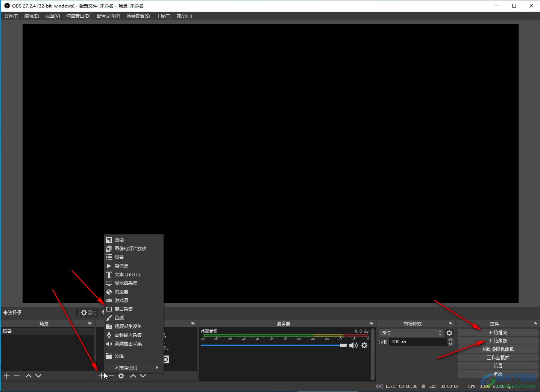Choose 场景 source in add menu
The image size is (540, 392).
click(134, 257)
